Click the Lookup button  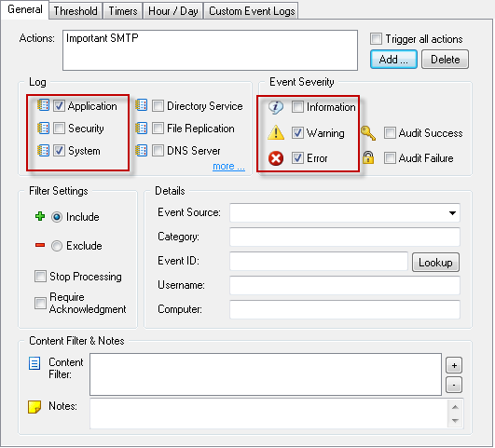435,263
